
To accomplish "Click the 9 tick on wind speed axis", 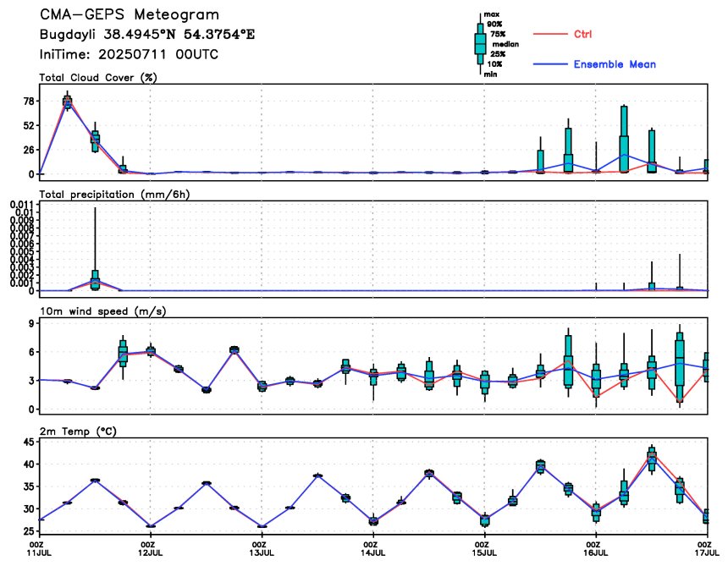I will (31, 323).
